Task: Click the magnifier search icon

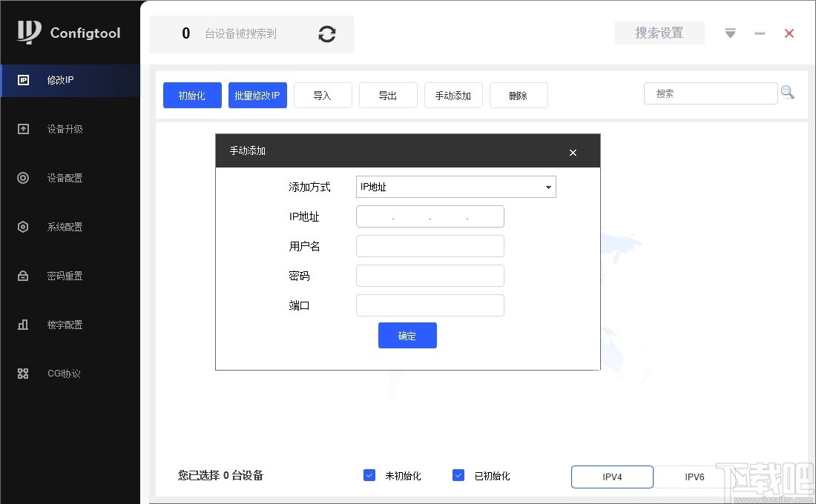Action: [788, 92]
